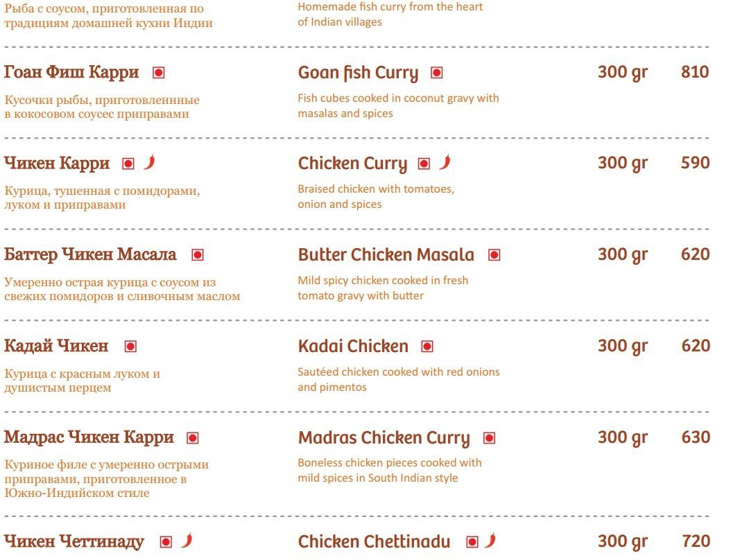
Task: Click the red square icon next to Kadai Chicken
Action: [427, 347]
